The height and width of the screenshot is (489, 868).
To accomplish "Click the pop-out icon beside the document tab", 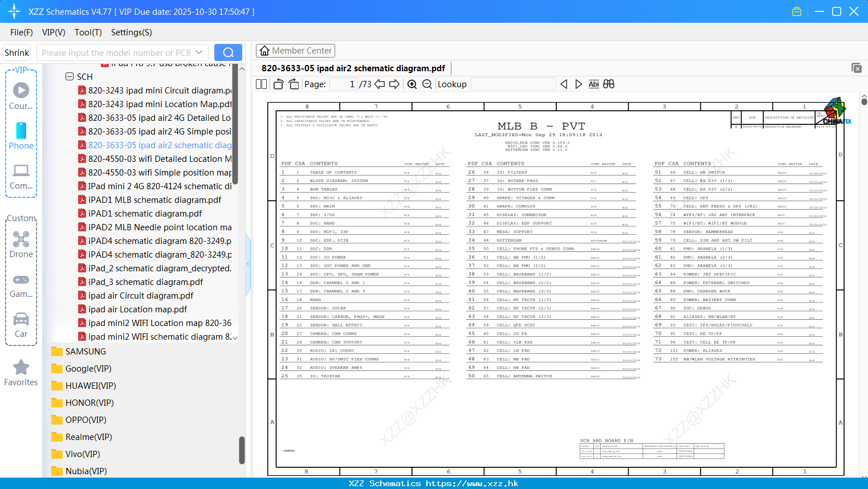I will [857, 68].
